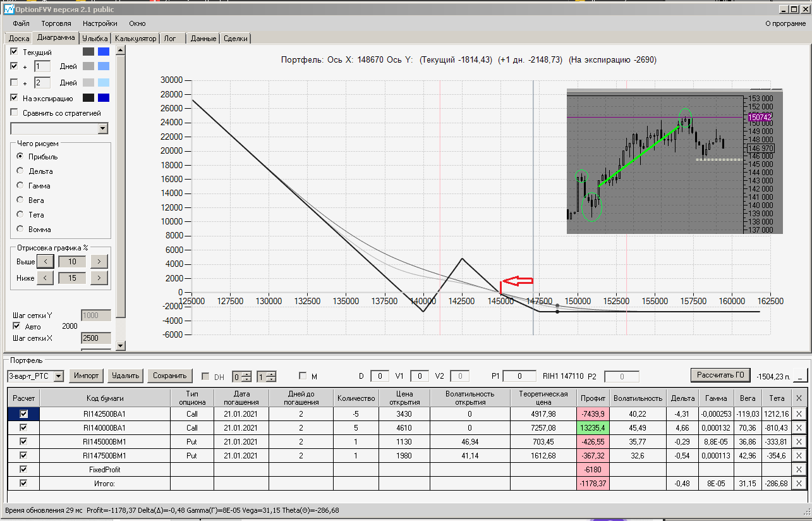Toggle the Текущий curve checkbox

[x=15, y=52]
